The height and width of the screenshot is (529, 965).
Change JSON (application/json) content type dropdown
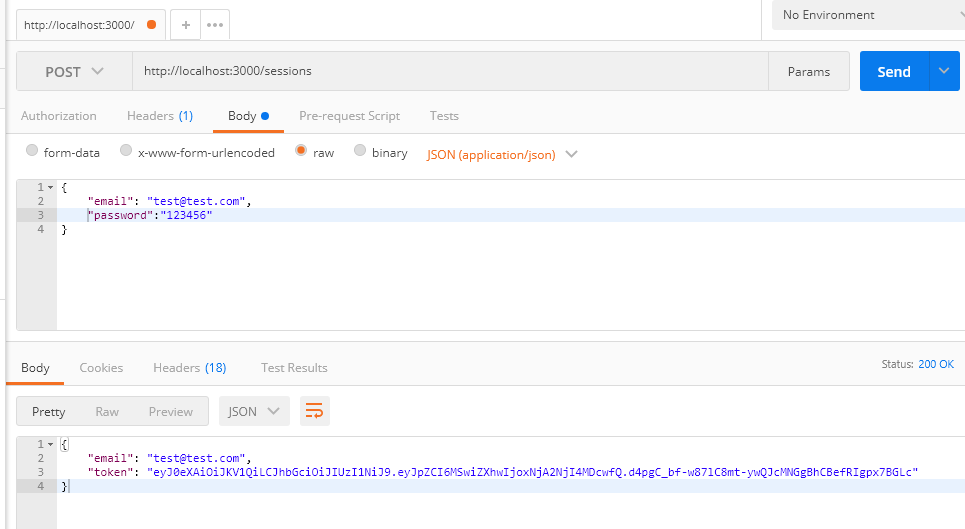[502, 154]
